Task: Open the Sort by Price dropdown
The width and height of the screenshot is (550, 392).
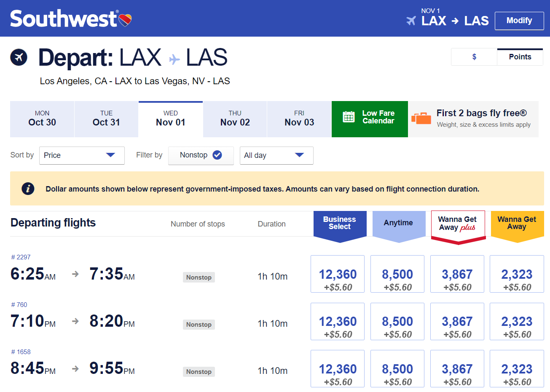Action: [x=81, y=155]
